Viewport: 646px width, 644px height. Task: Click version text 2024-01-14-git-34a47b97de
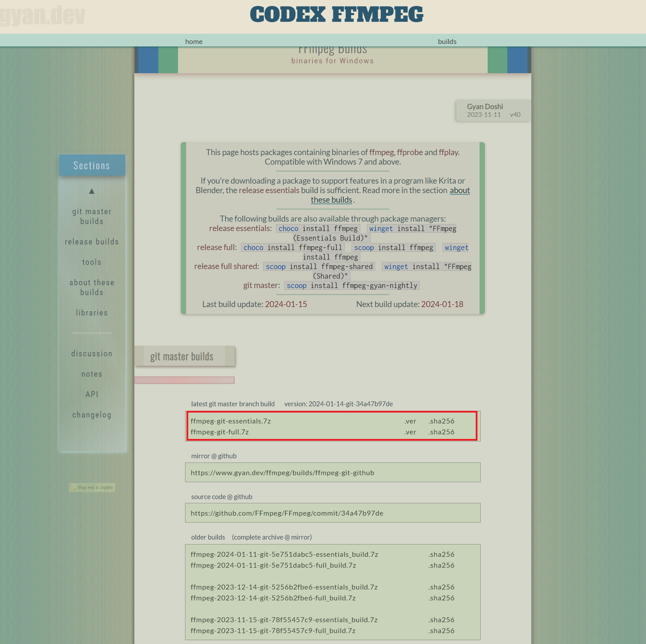(351, 404)
